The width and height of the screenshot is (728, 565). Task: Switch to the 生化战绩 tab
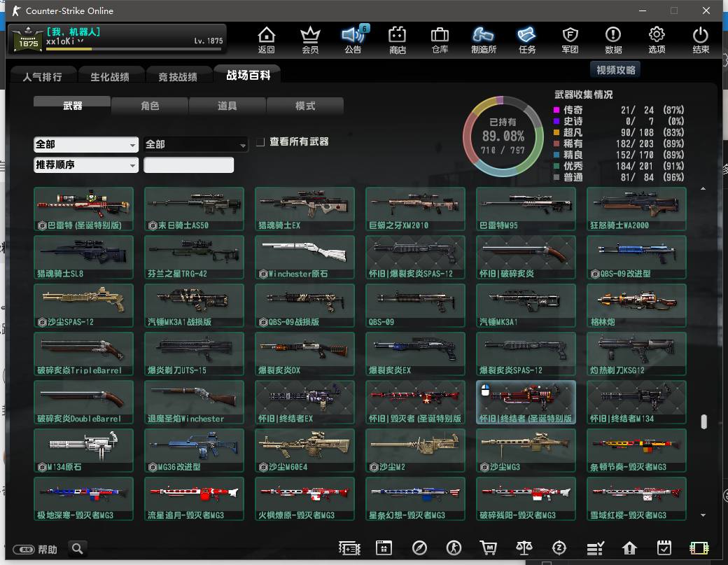pyautogui.click(x=110, y=76)
